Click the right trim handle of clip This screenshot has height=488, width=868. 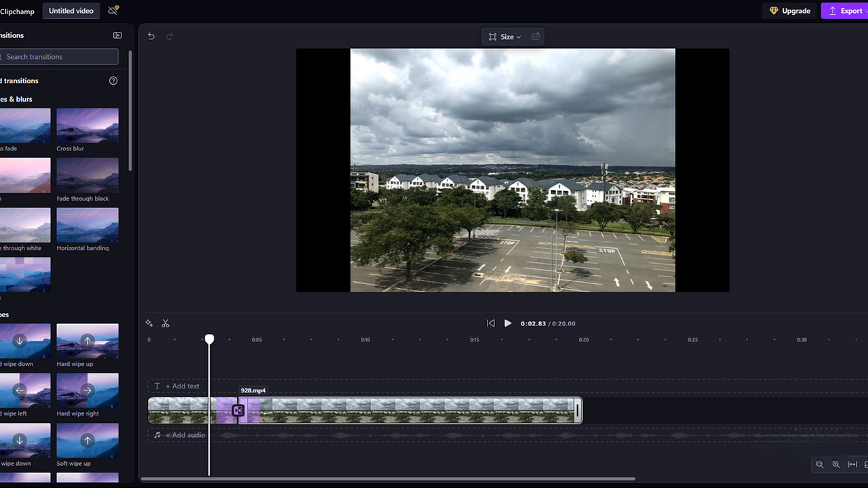tap(578, 411)
